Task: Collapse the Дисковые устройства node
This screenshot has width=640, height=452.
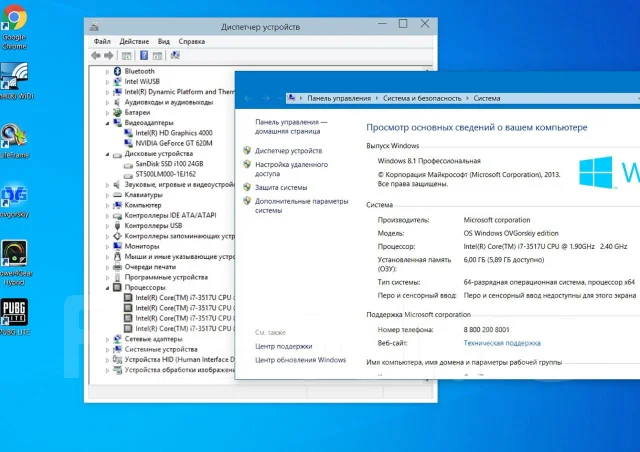Action: 107,154
